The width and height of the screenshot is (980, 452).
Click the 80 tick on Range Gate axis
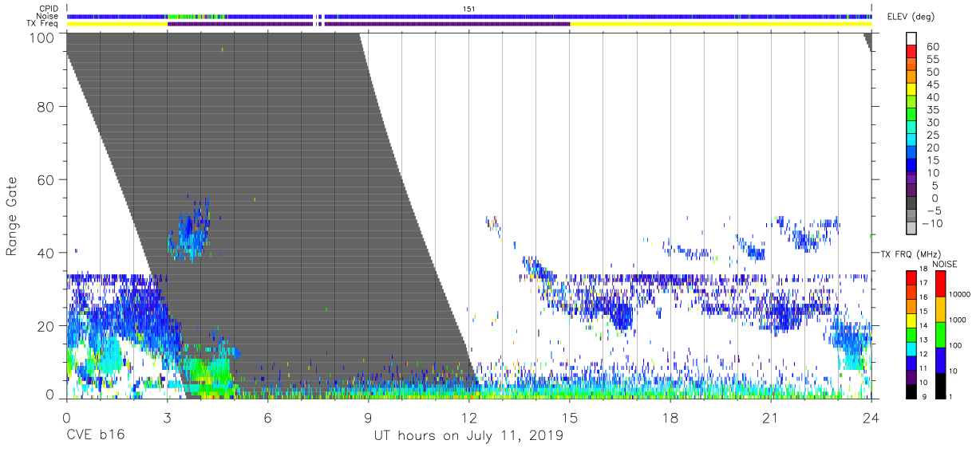(46, 107)
